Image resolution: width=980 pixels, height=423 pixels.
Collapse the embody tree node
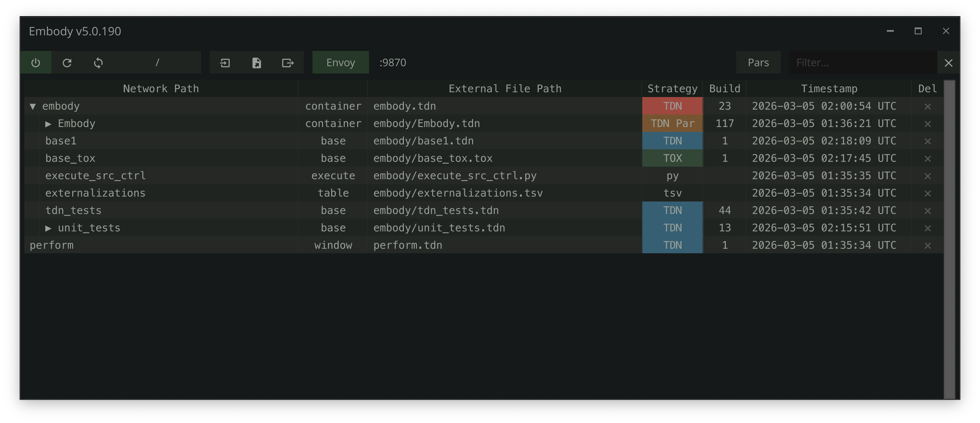click(x=32, y=106)
